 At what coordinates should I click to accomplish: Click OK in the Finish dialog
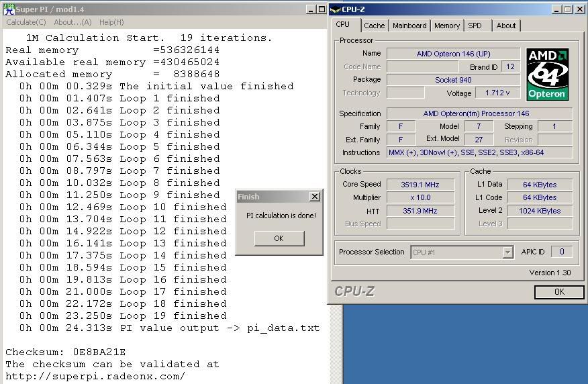pos(279,238)
